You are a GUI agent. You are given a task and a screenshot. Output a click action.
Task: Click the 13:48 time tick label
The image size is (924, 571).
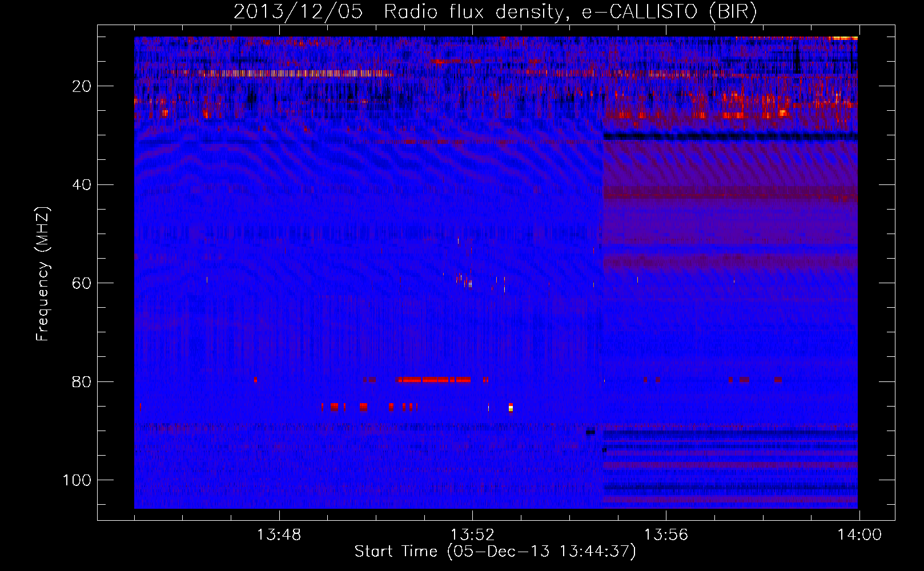click(x=279, y=535)
